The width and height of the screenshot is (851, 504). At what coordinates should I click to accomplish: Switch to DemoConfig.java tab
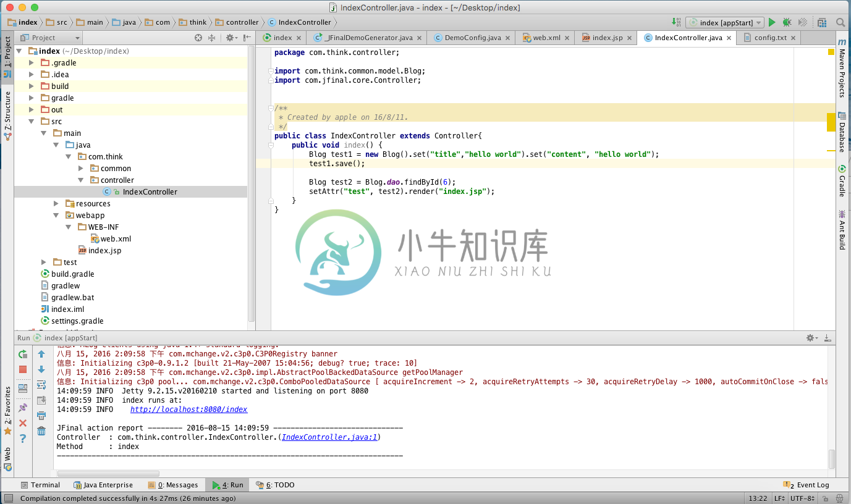pyautogui.click(x=472, y=38)
